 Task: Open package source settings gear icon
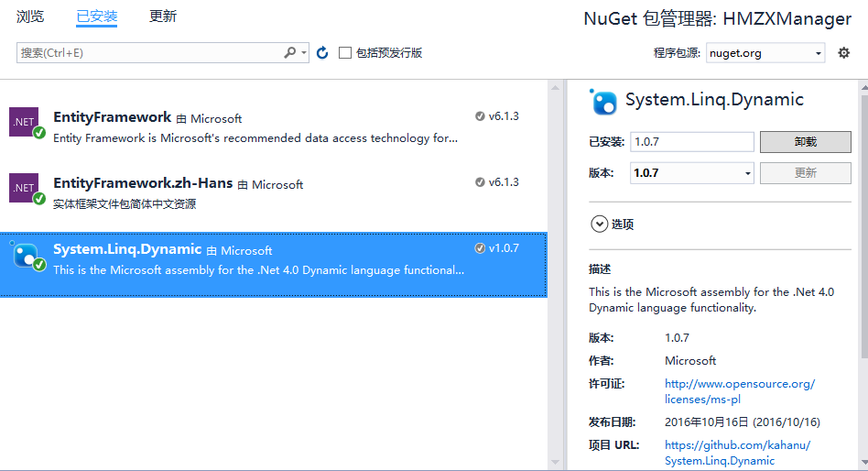click(843, 52)
